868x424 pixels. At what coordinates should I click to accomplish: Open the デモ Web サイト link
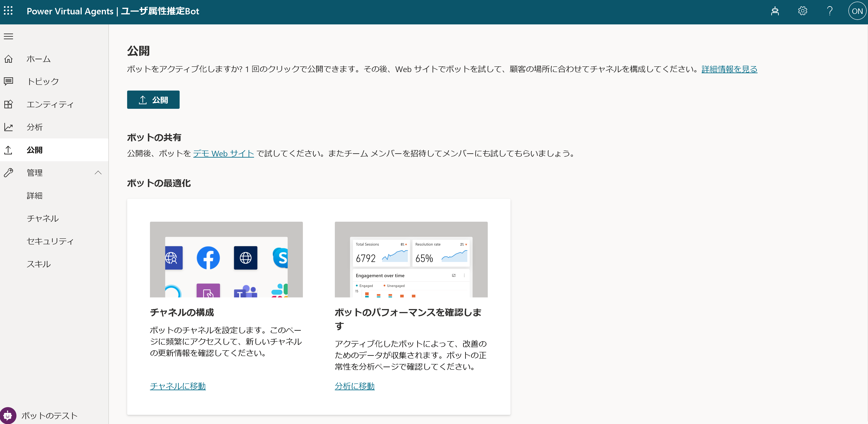223,153
